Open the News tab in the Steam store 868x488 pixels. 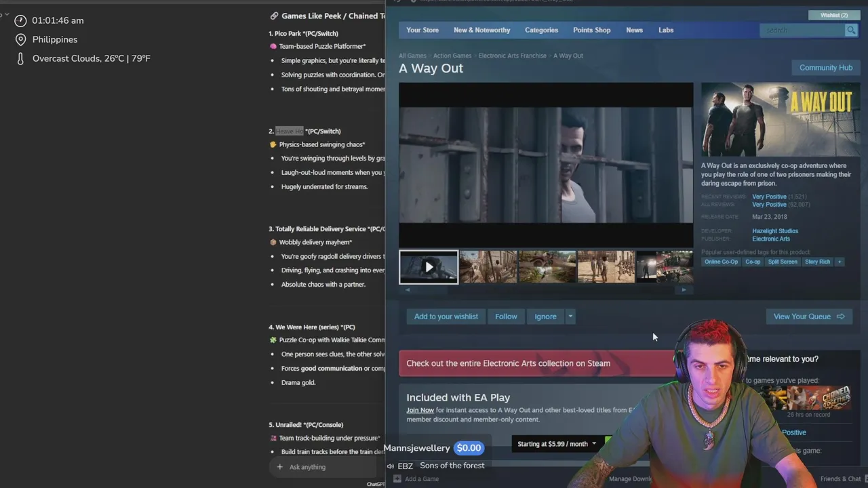pos(634,30)
